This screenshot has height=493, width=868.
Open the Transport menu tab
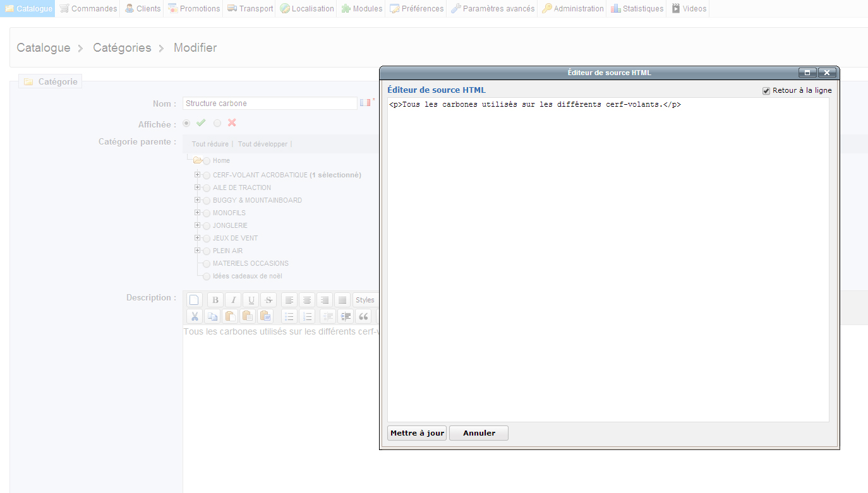pos(250,9)
